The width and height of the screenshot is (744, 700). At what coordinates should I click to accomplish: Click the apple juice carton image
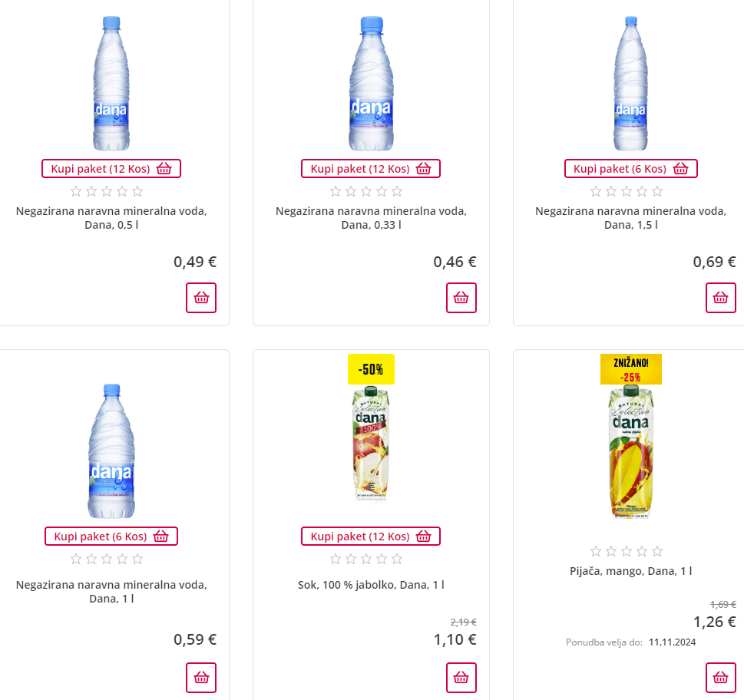[x=371, y=445]
